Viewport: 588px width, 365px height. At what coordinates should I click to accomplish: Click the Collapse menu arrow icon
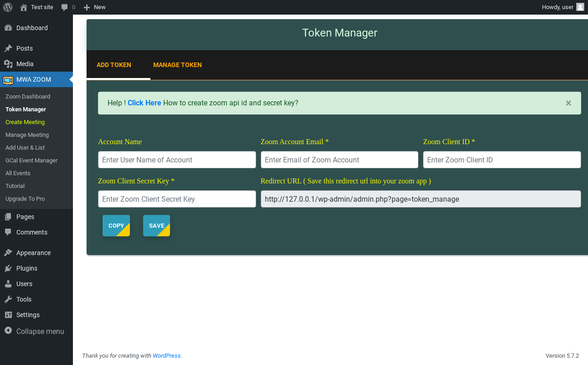point(8,331)
